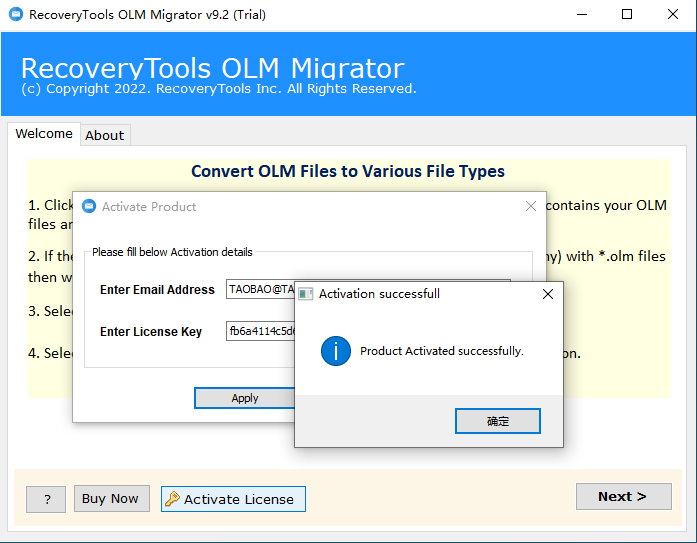Click the Activate Product dialog title bar

(300, 207)
